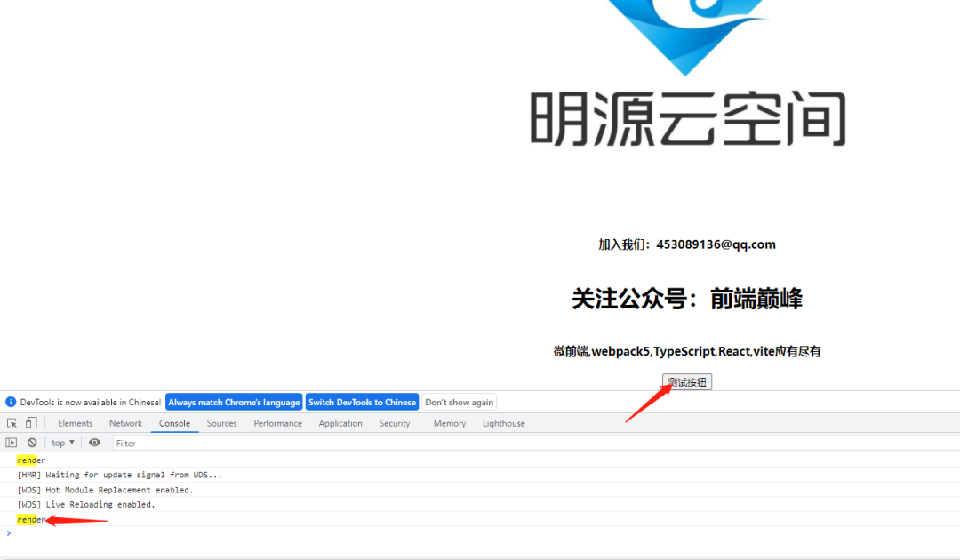The width and height of the screenshot is (960, 560).
Task: Click the 明源云空间 logo text
Action: [x=687, y=119]
